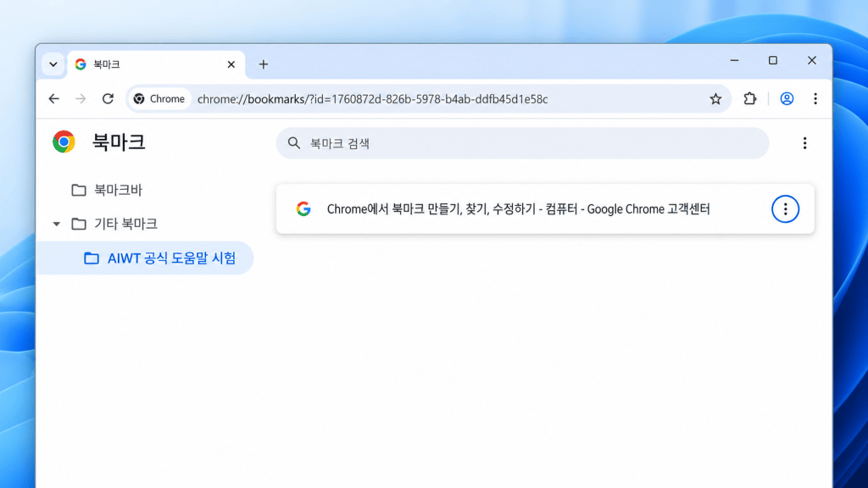
Task: Select AIWT 공식 도움말 시험 folder
Action: click(x=145, y=258)
